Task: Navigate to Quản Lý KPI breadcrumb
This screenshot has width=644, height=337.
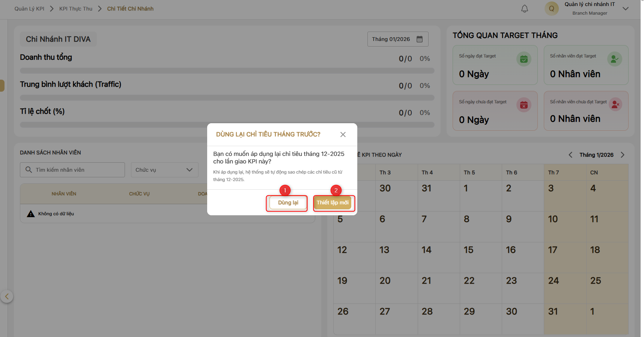Action: (29, 9)
